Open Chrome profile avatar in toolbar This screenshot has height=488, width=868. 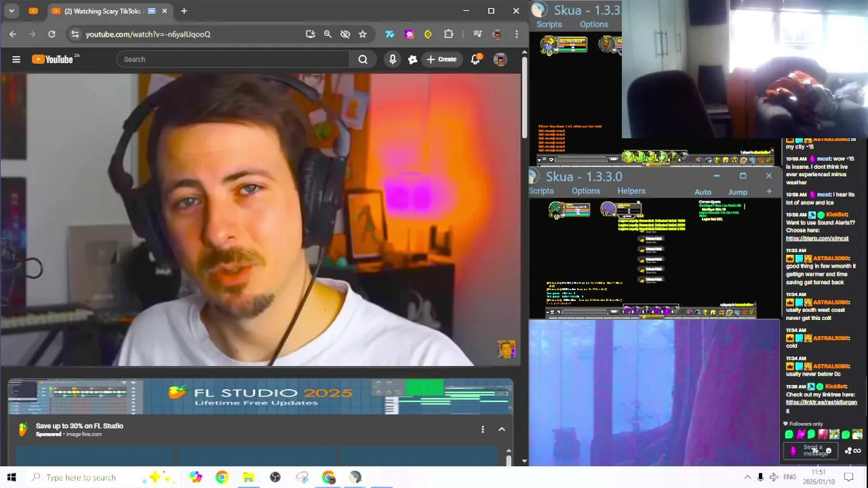coord(496,34)
